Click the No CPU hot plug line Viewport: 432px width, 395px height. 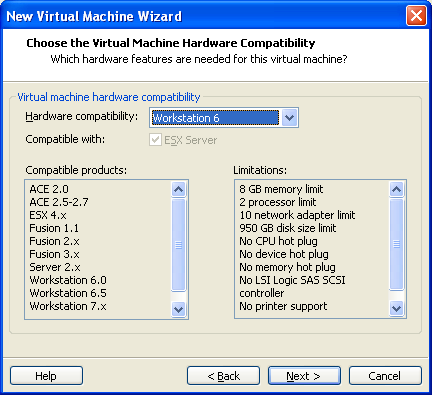coord(278,241)
